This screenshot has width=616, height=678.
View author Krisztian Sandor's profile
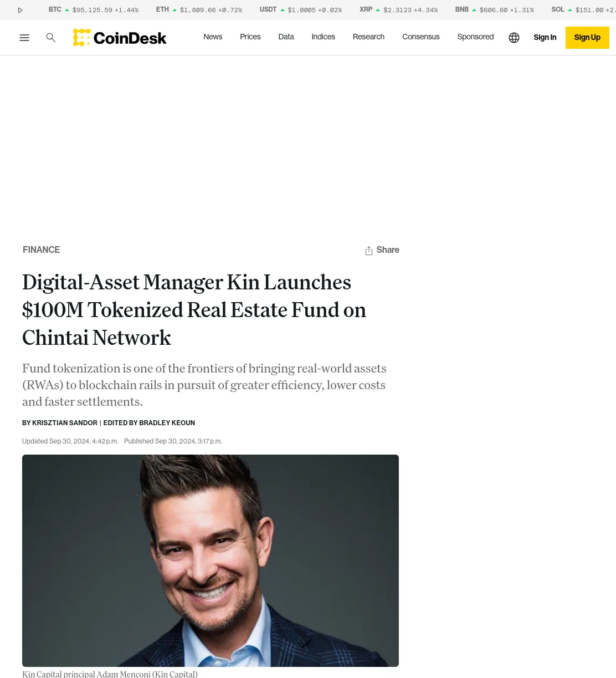(x=65, y=423)
